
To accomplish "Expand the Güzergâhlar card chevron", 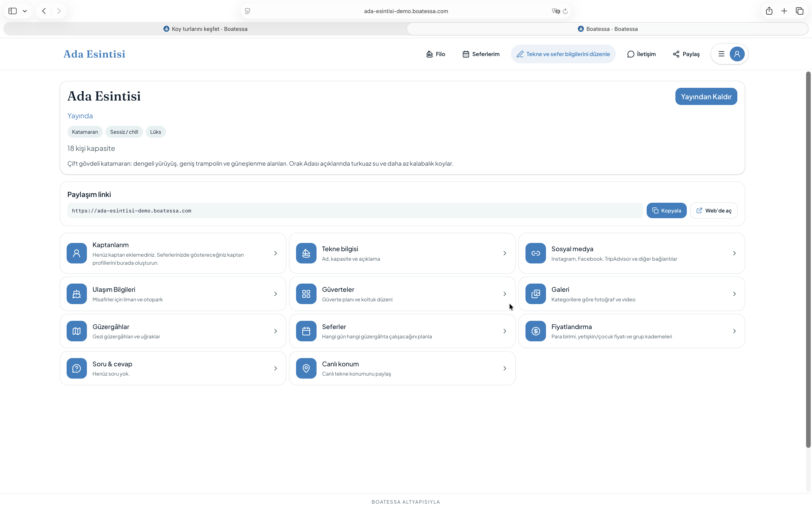I will tap(275, 331).
